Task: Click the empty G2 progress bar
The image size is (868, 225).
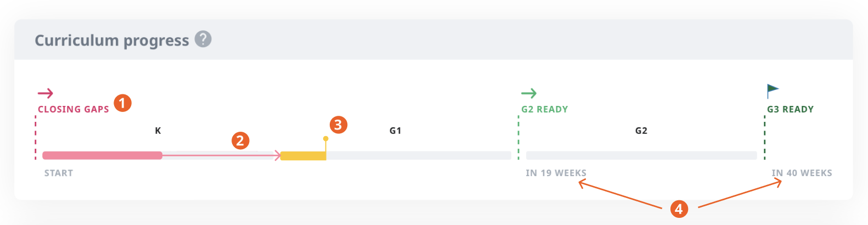Action: pyautogui.click(x=641, y=156)
